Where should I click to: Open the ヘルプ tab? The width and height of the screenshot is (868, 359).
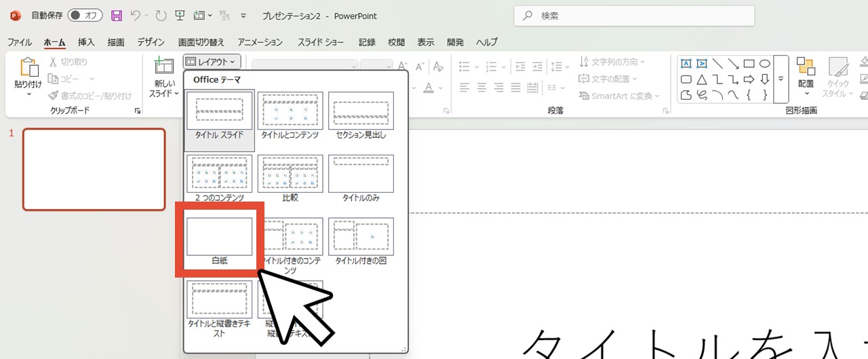[x=486, y=42]
